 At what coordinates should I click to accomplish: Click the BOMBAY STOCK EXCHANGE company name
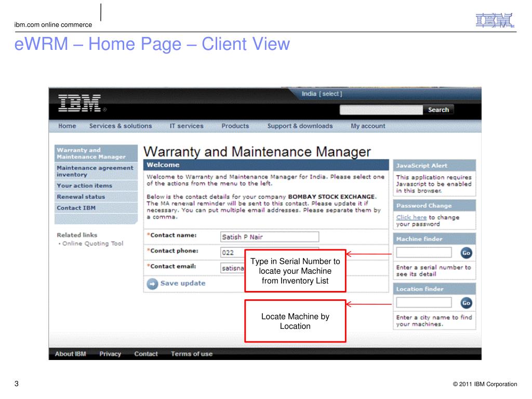[332, 197]
